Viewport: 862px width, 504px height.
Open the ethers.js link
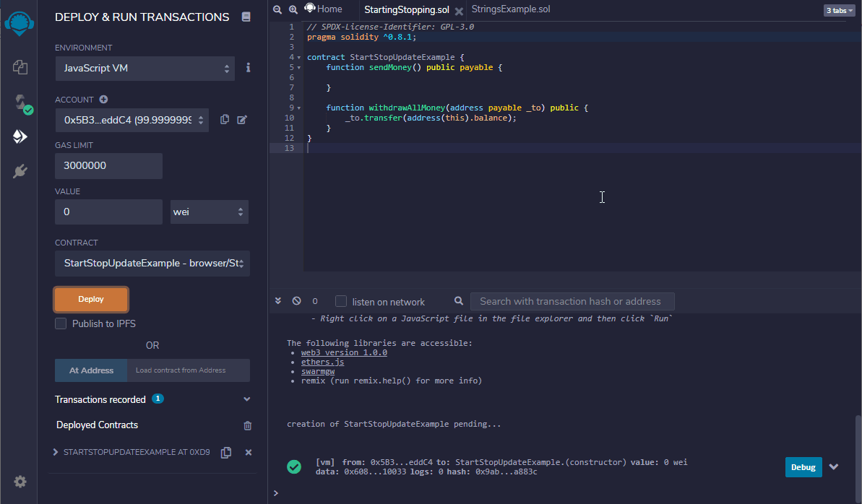(323, 362)
